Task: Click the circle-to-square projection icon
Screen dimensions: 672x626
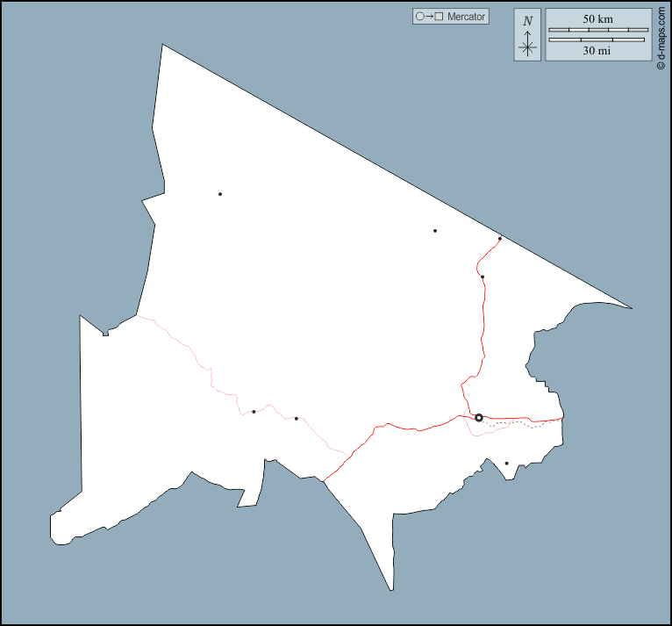Action: [429, 17]
